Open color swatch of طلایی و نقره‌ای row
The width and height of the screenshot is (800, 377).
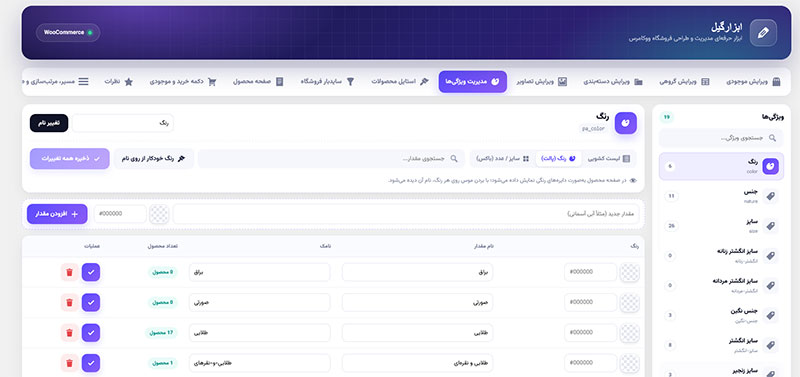(x=629, y=363)
